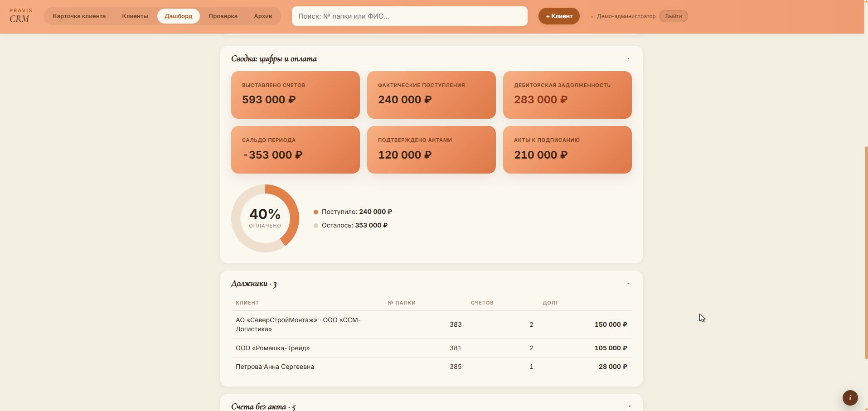Open debtor АО «СеверСтройМонтаж» row
The width and height of the screenshot is (868, 411).
pyautogui.click(x=432, y=324)
